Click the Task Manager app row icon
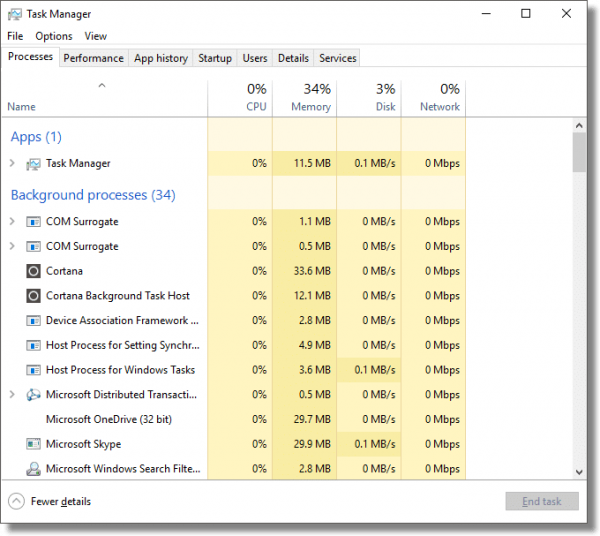Image resolution: width=600 pixels, height=536 pixels. [x=33, y=164]
